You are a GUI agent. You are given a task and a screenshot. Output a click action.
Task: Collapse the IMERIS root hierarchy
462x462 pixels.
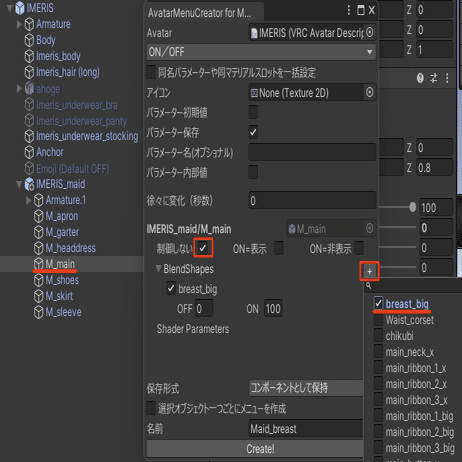coord(10,8)
